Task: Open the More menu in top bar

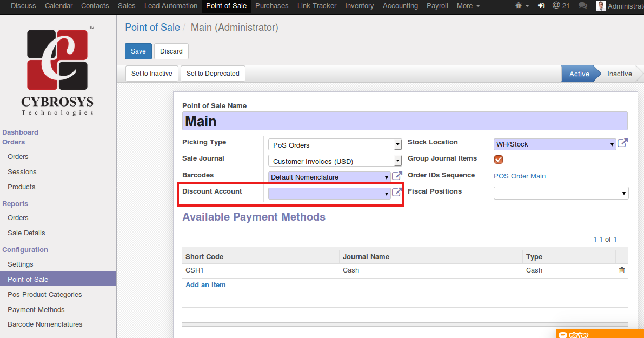Action: pyautogui.click(x=468, y=6)
